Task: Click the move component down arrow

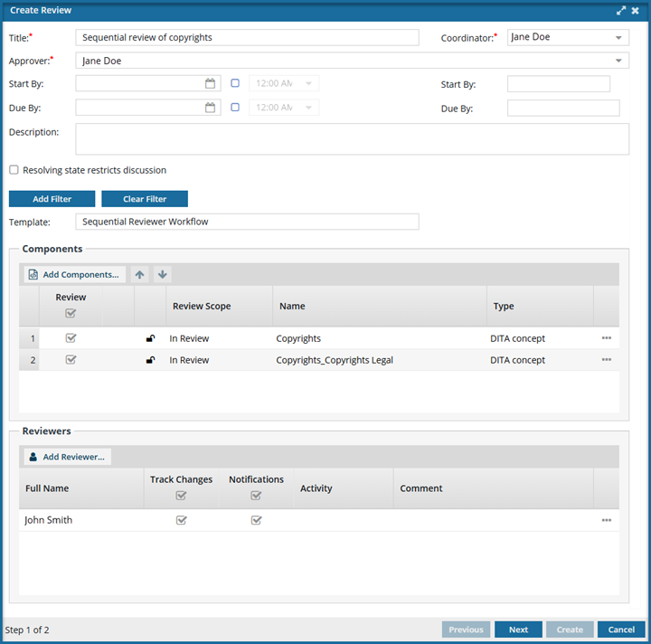Action: (161, 274)
